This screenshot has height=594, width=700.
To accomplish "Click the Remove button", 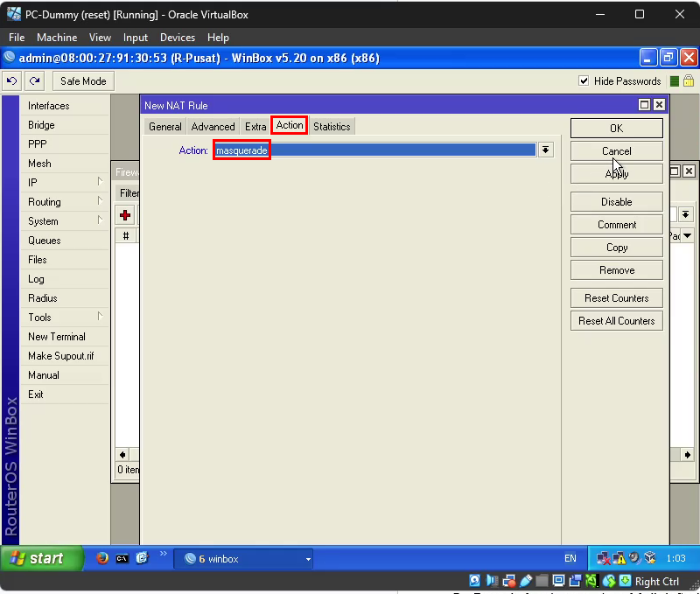I will click(x=617, y=270).
